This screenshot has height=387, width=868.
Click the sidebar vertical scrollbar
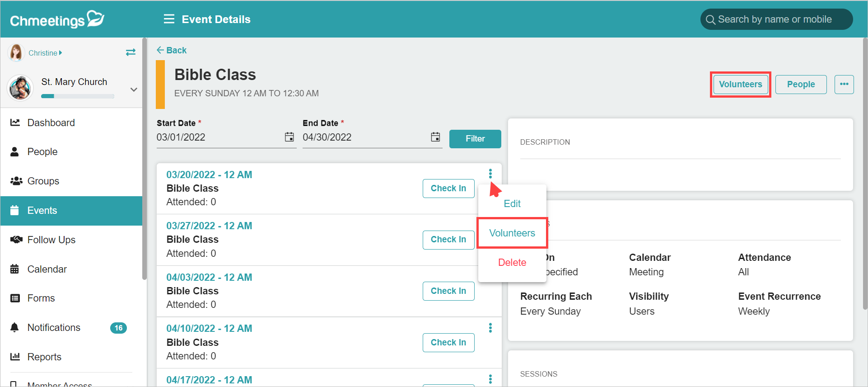pyautogui.click(x=144, y=159)
